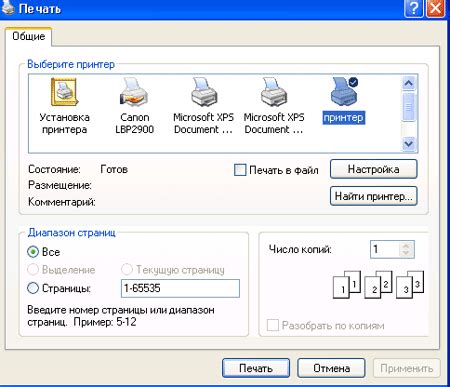
Task: Select the Установка принтера (Add Printer) icon
Action: coord(64,92)
